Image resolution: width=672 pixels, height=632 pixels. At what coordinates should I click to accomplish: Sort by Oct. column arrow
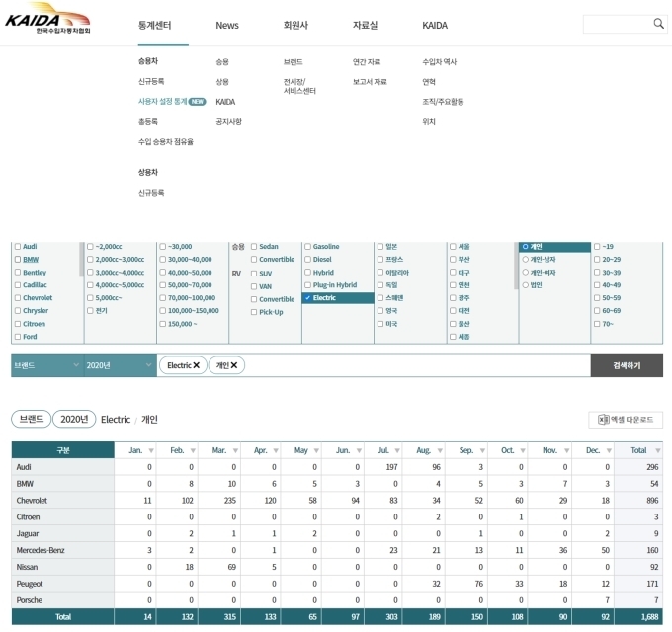pyautogui.click(x=523, y=451)
